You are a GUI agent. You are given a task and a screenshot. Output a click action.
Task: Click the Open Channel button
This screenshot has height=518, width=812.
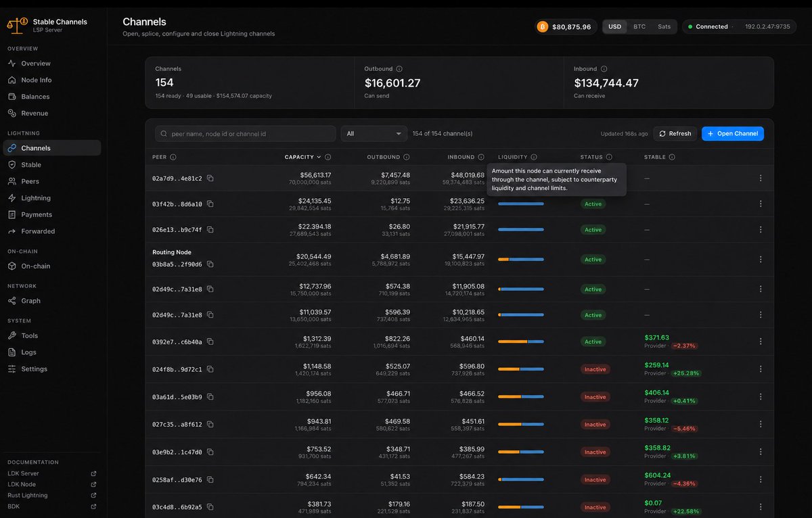click(733, 134)
